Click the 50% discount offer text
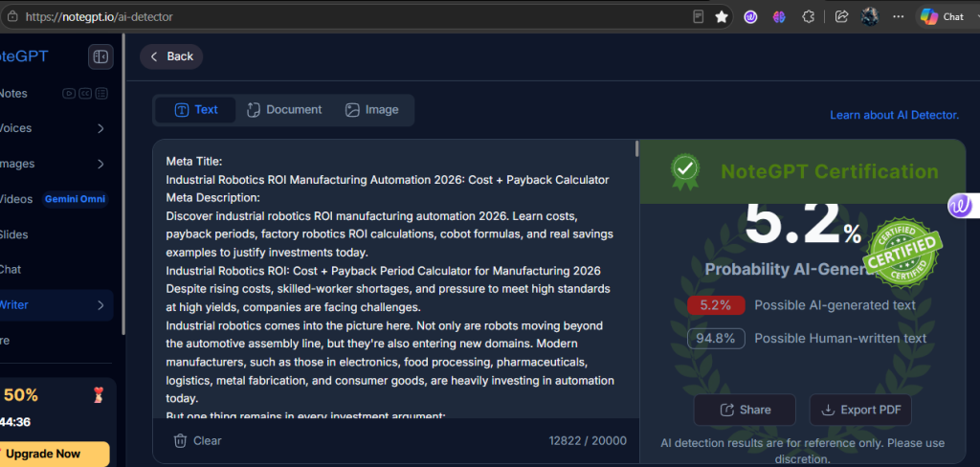 click(21, 395)
